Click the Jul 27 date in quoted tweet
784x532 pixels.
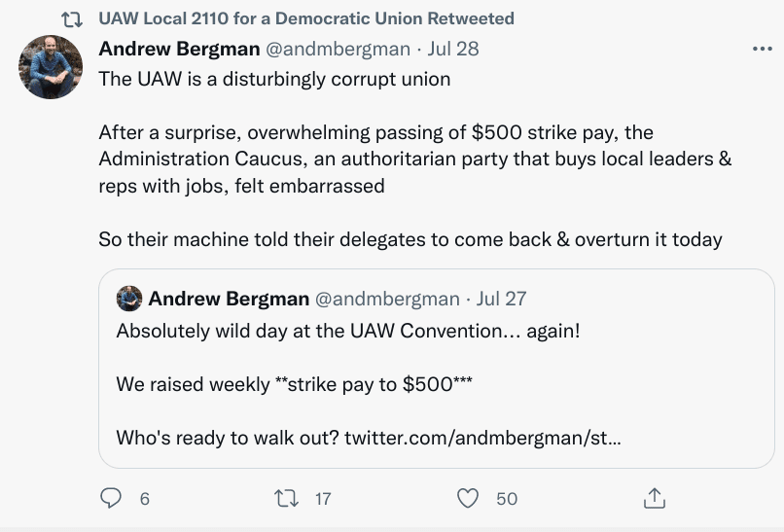coord(502,298)
